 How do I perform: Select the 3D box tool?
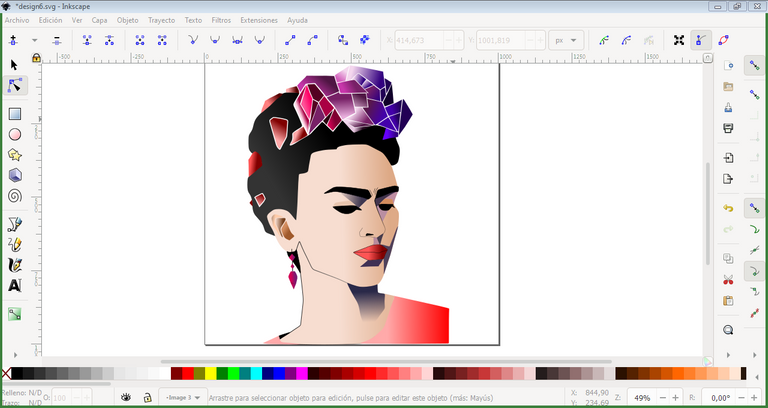(x=15, y=175)
